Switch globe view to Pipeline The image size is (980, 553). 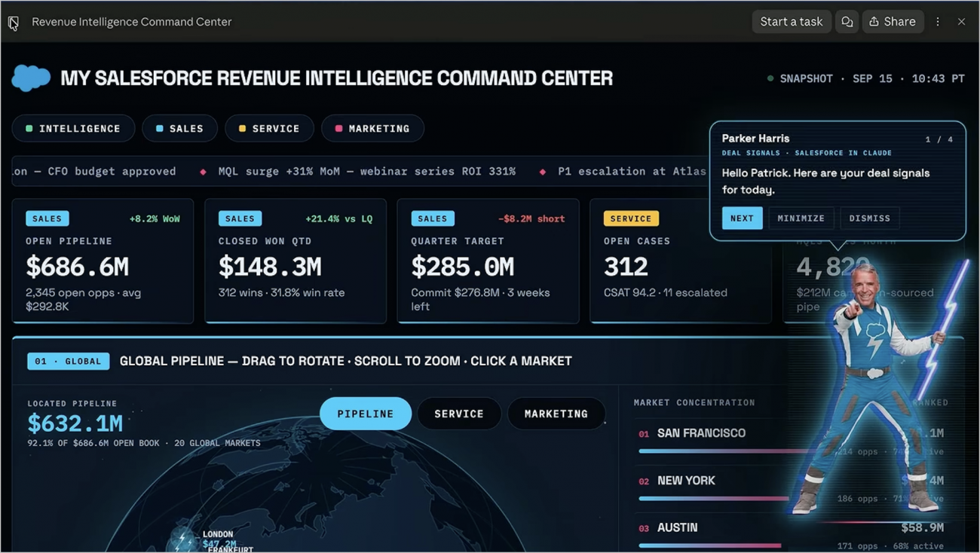(366, 414)
